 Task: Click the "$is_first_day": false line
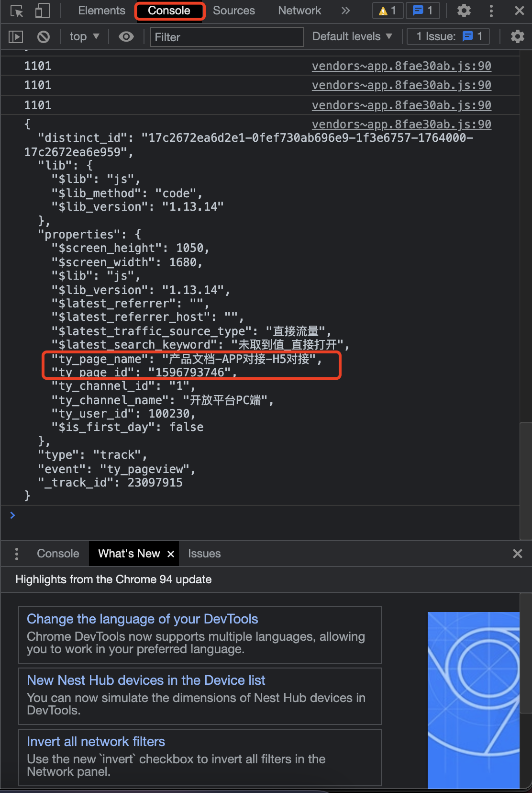(x=128, y=427)
